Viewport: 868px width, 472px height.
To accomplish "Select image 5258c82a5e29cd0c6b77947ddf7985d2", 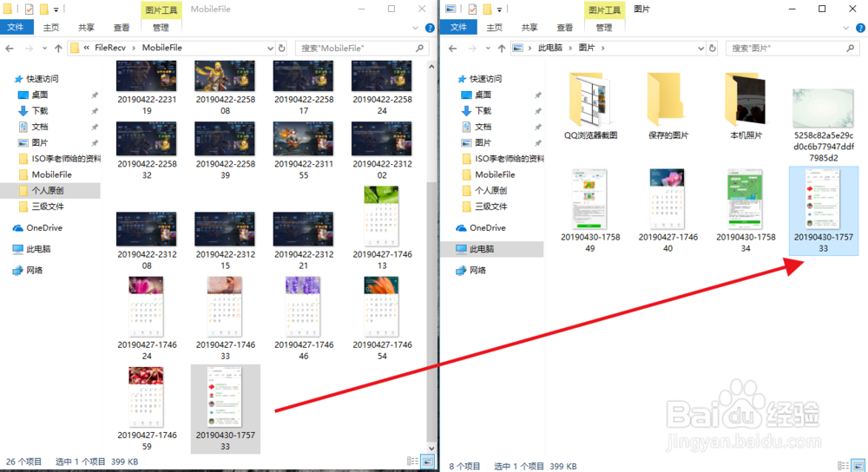I will (823, 125).
